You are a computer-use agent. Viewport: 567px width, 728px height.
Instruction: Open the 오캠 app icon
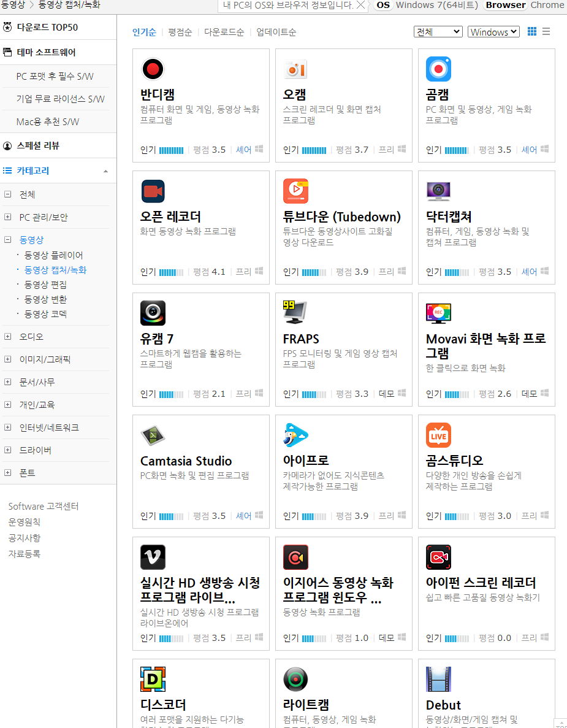295,69
